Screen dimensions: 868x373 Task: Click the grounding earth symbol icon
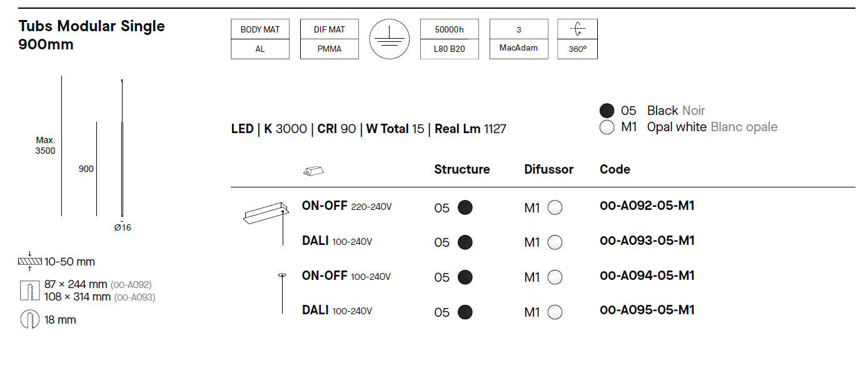coord(390,39)
